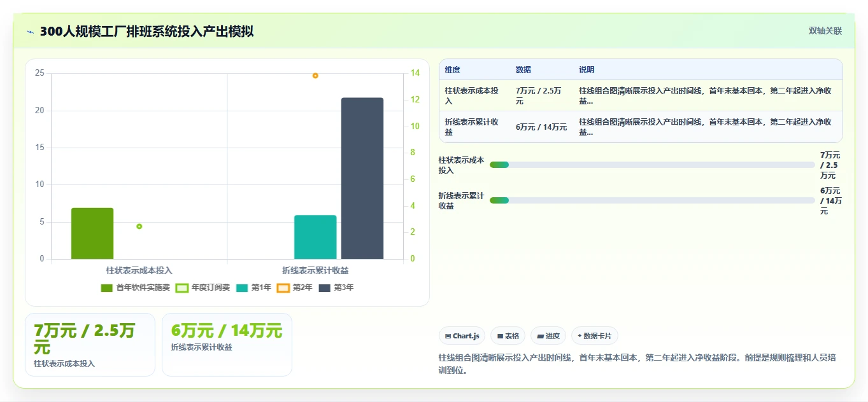Click the 柱状表示成本投入 progress bar

(652, 165)
